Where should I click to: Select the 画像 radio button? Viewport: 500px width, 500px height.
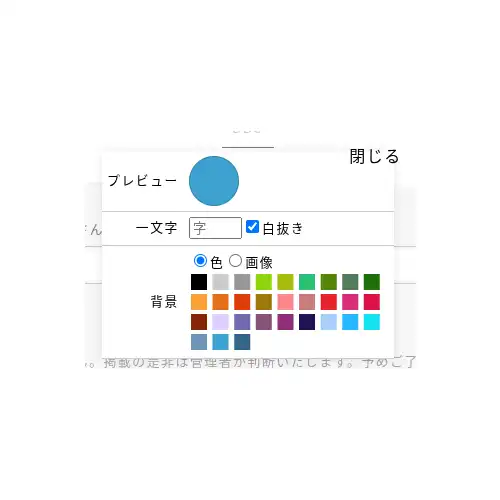coord(235,261)
